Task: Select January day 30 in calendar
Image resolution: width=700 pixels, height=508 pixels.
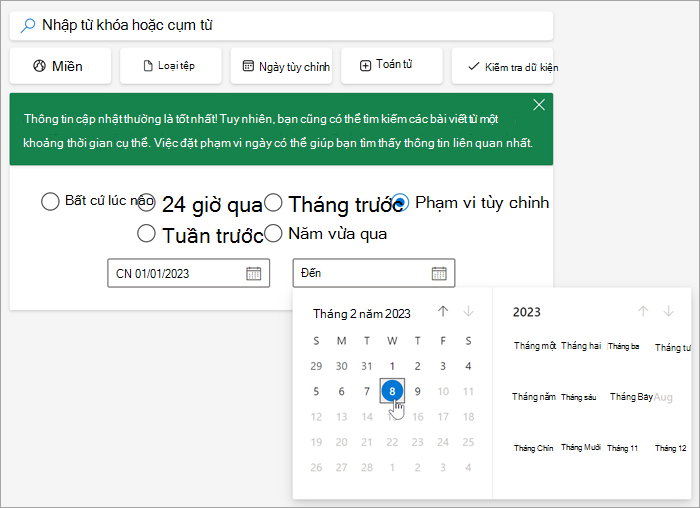Action: (x=342, y=366)
